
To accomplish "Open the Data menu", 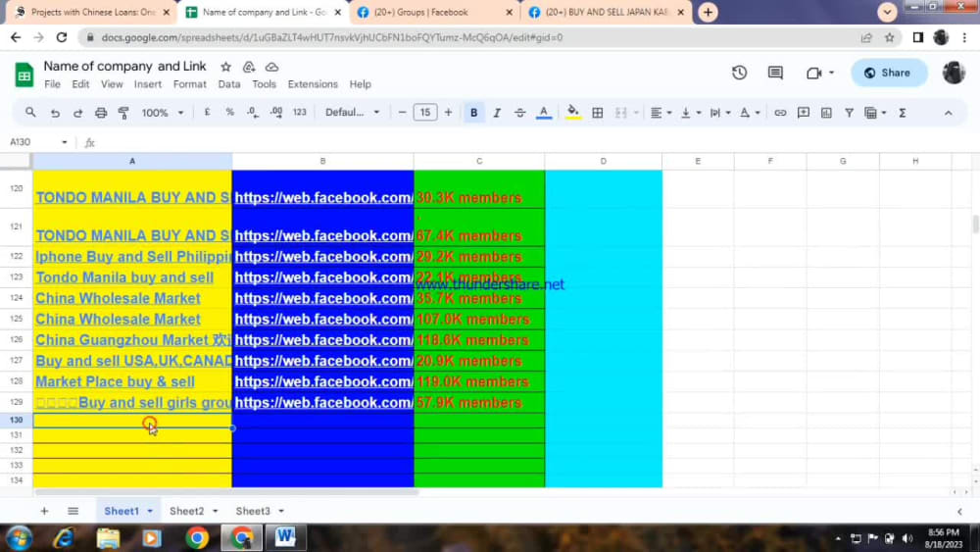I will pos(228,84).
